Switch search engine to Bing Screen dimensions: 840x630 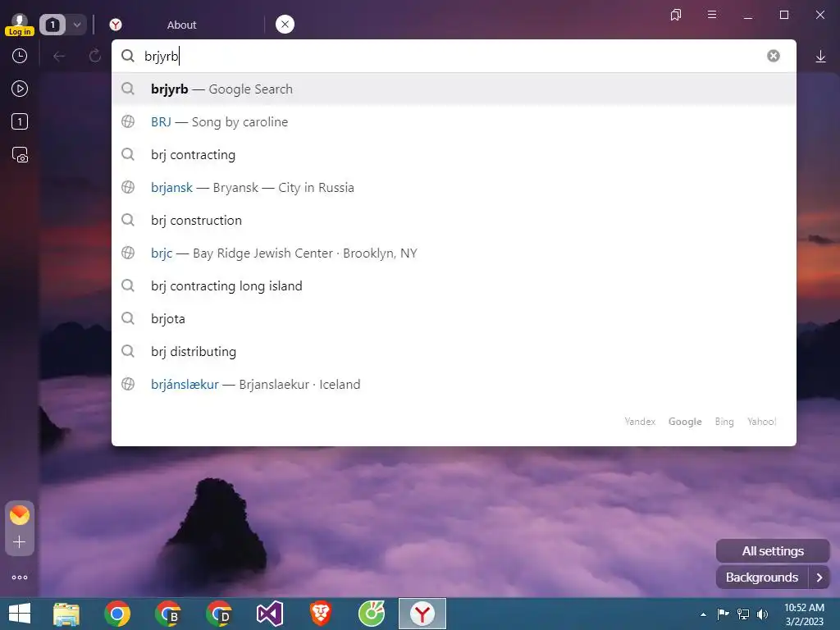point(724,422)
